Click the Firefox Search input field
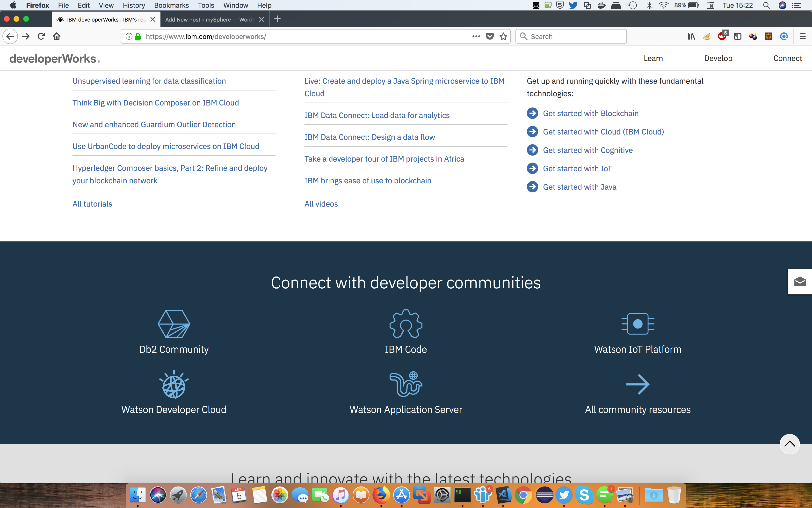The height and width of the screenshot is (508, 812). coord(571,36)
